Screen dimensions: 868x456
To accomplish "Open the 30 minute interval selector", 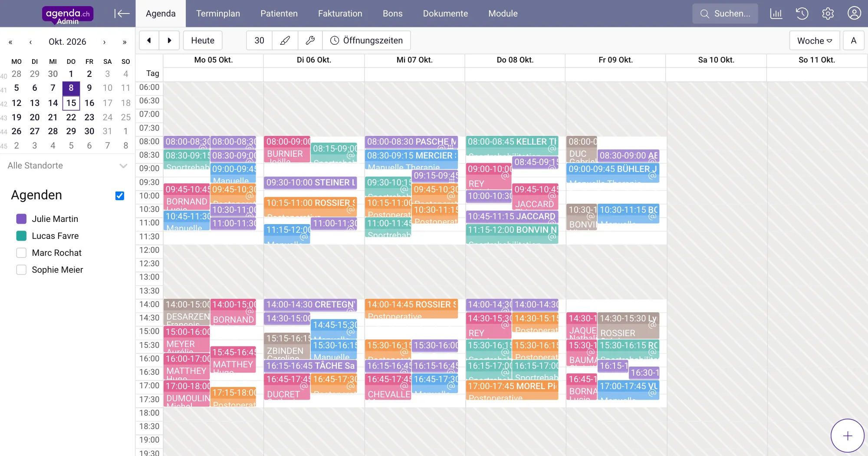I will pyautogui.click(x=259, y=40).
